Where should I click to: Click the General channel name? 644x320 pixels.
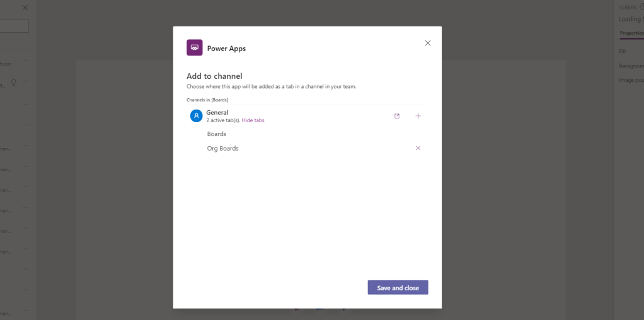click(x=217, y=112)
